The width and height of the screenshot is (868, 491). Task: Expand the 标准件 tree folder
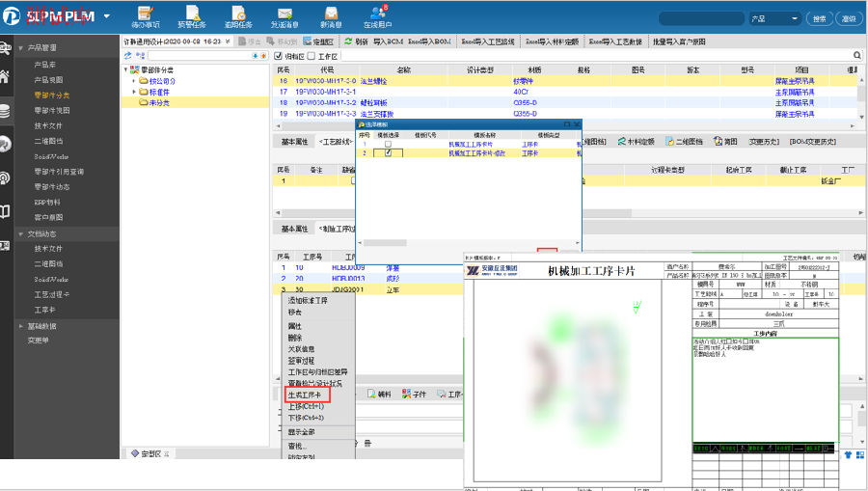click(x=135, y=92)
